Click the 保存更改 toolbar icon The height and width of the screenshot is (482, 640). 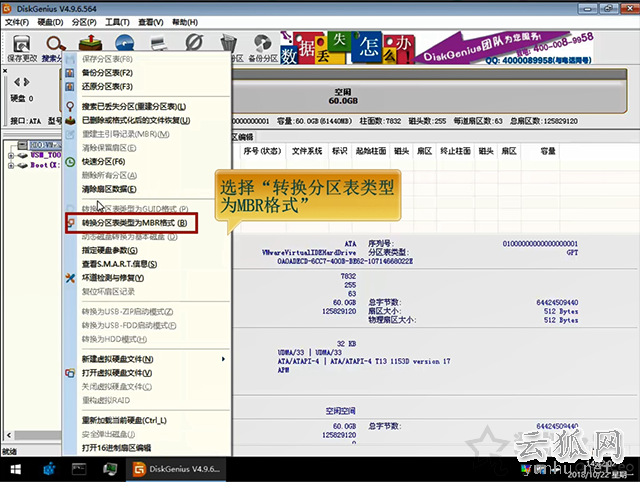(x=22, y=48)
